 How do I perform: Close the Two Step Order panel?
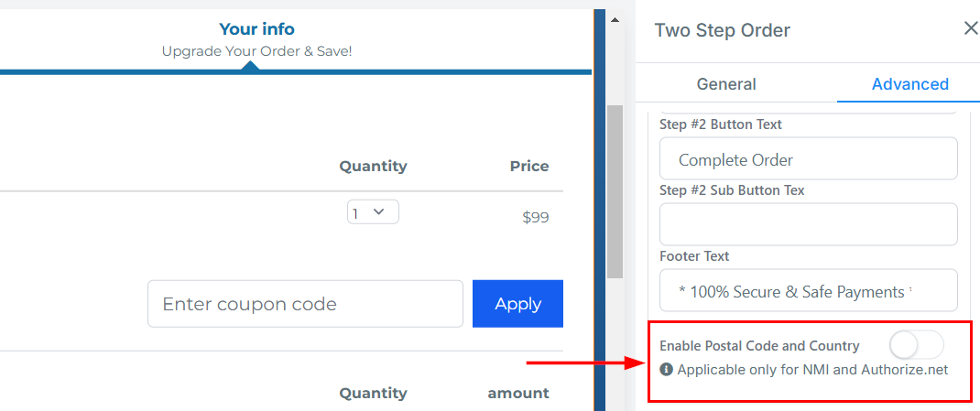pyautogui.click(x=971, y=29)
